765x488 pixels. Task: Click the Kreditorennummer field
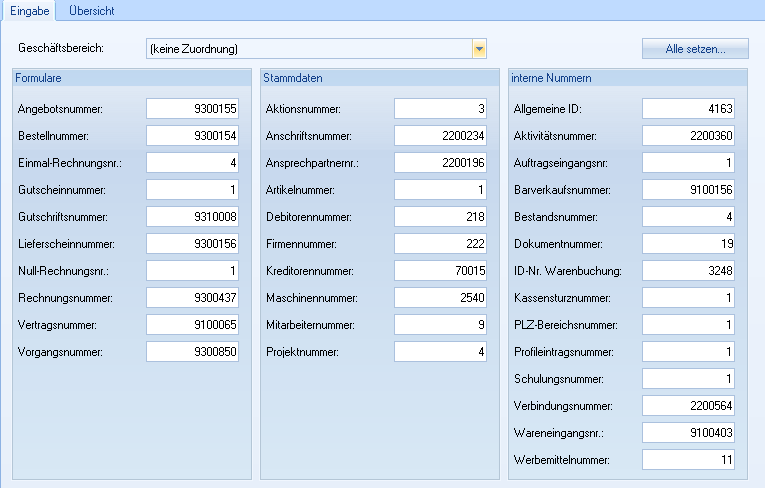pyautogui.click(x=441, y=270)
